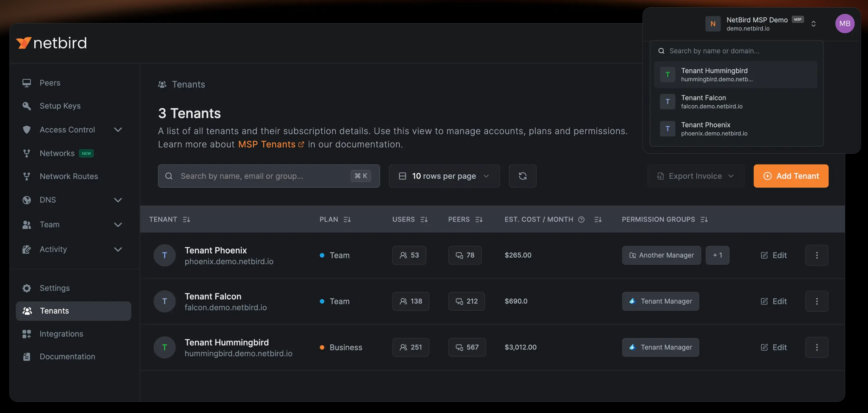Viewport: 868px width, 413px height.
Task: Click the netbird logo
Action: 51,43
